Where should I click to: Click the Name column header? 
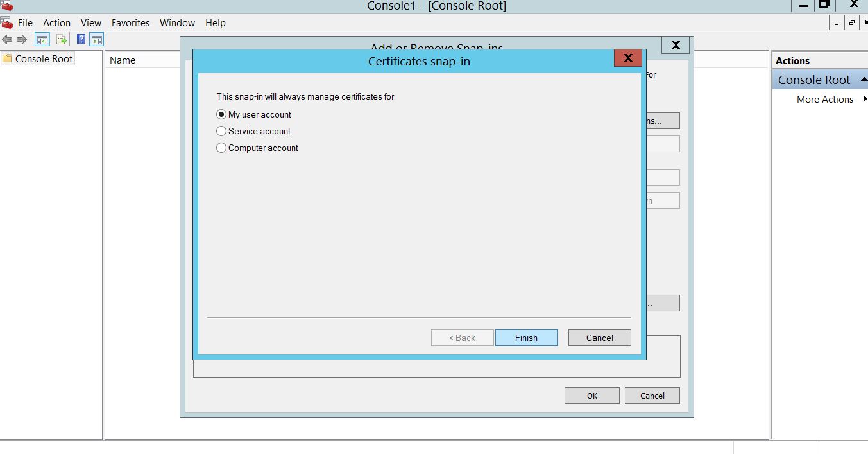123,60
